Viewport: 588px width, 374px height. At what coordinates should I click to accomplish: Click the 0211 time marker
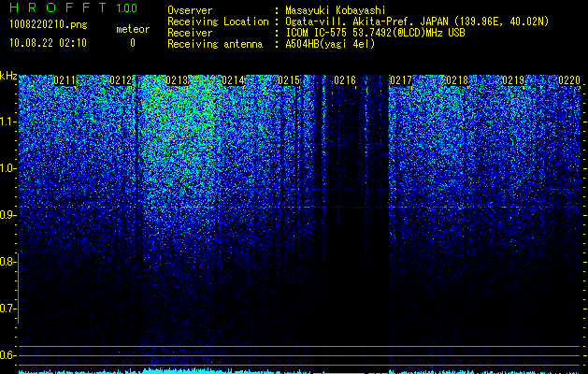(65, 80)
